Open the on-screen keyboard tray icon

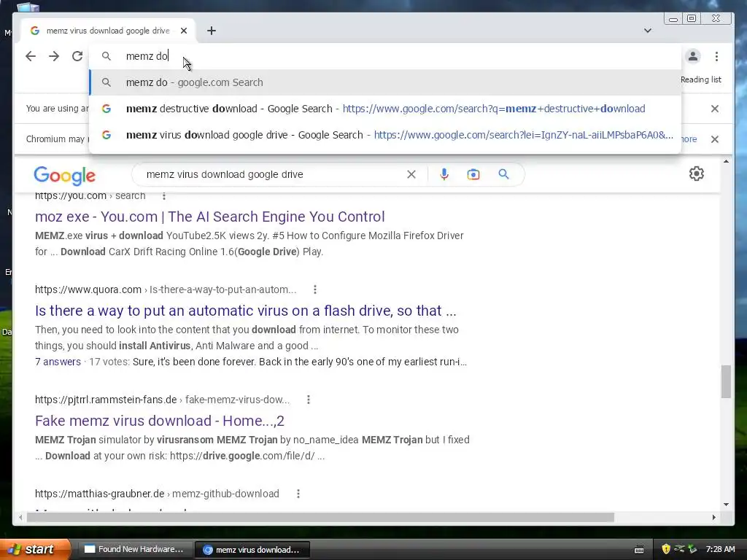pyautogui.click(x=639, y=550)
